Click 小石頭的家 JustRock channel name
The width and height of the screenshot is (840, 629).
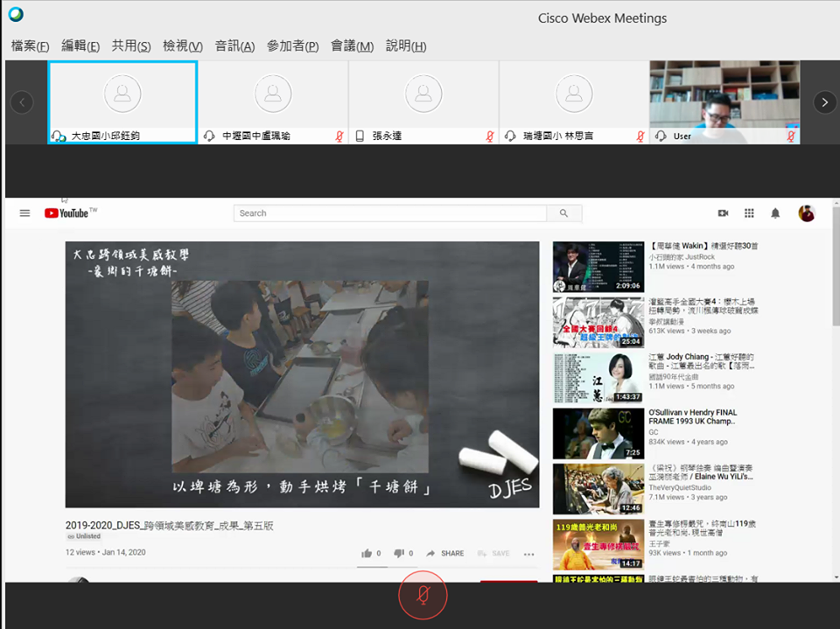[x=682, y=257]
